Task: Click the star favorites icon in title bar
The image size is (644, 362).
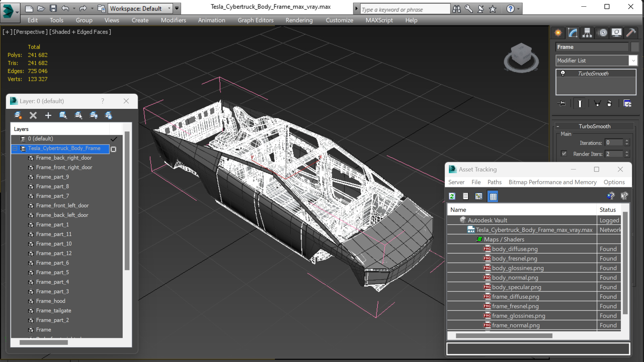Action: pyautogui.click(x=492, y=9)
